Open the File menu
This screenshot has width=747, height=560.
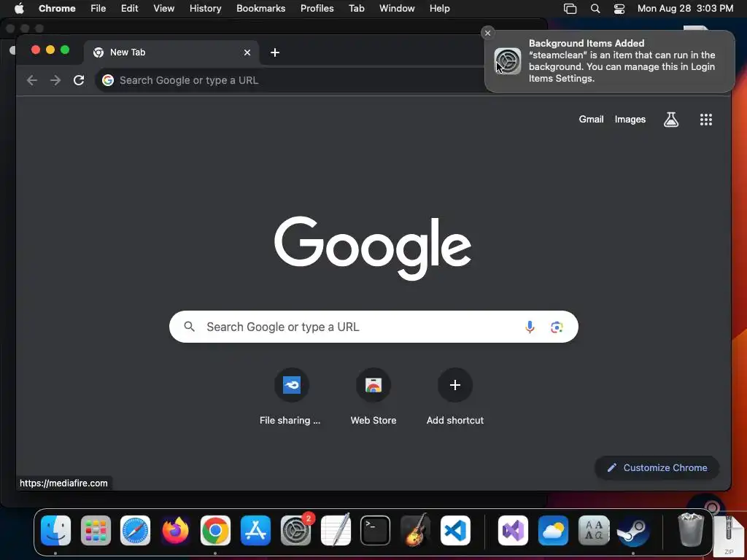click(x=98, y=8)
